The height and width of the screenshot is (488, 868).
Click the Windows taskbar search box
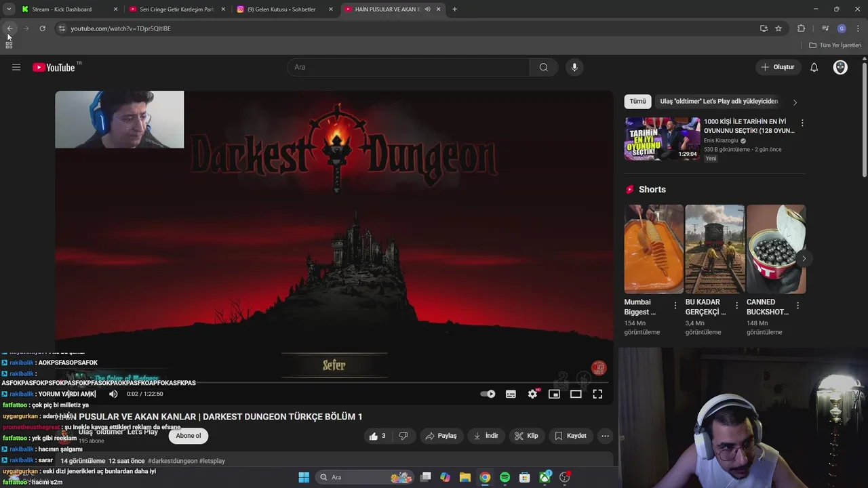pyautogui.click(x=364, y=477)
